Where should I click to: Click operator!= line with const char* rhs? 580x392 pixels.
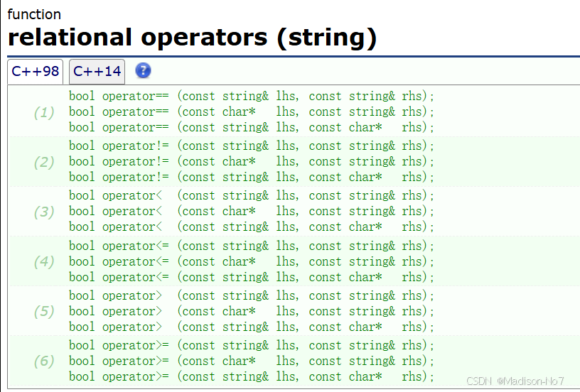click(x=252, y=178)
